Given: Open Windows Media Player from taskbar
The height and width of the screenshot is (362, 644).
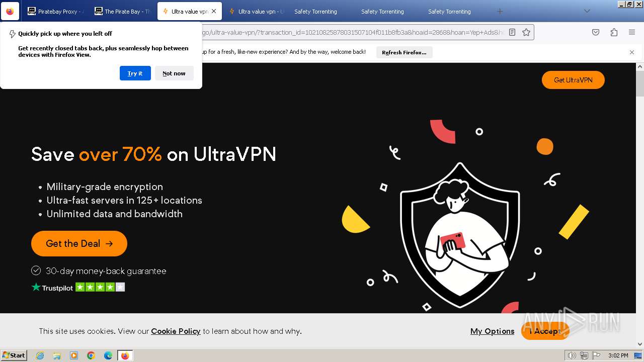Looking at the screenshot, I should point(74,355).
